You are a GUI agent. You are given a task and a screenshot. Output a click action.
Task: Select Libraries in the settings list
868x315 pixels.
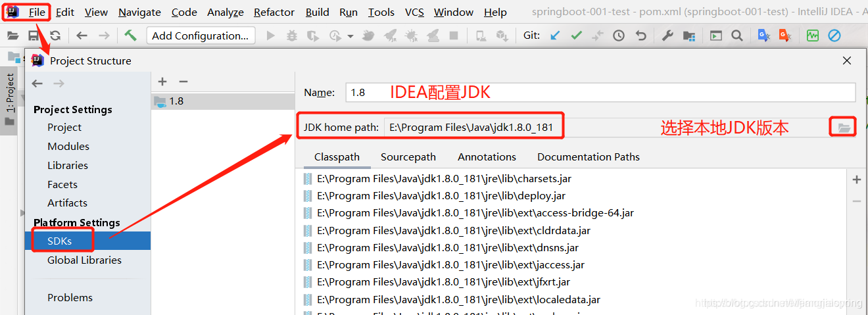pyautogui.click(x=68, y=165)
